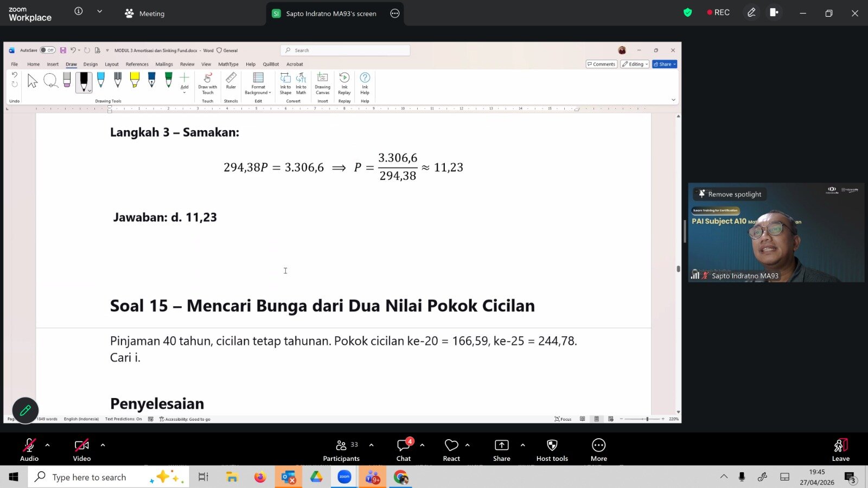The width and height of the screenshot is (868, 488).
Task: Click the Word vertical scrollbar thumb
Action: pos(678,269)
